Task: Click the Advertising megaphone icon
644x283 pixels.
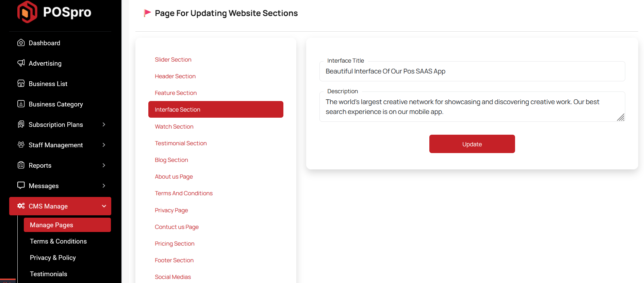Action: pyautogui.click(x=21, y=63)
